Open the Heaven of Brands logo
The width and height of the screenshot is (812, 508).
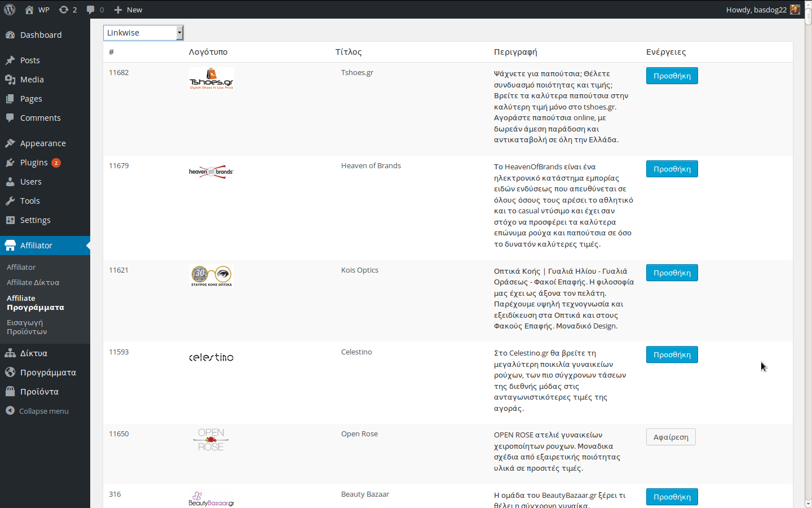(211, 172)
